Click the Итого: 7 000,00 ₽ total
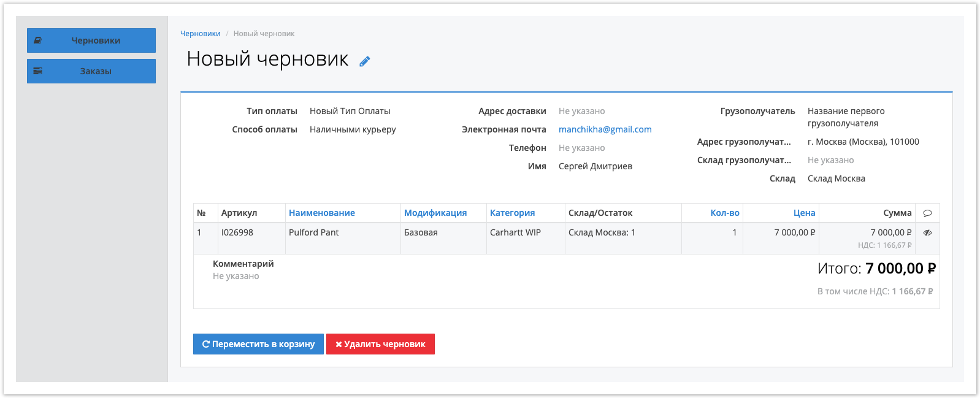Viewport: 980px width, 398px height. pos(876,268)
